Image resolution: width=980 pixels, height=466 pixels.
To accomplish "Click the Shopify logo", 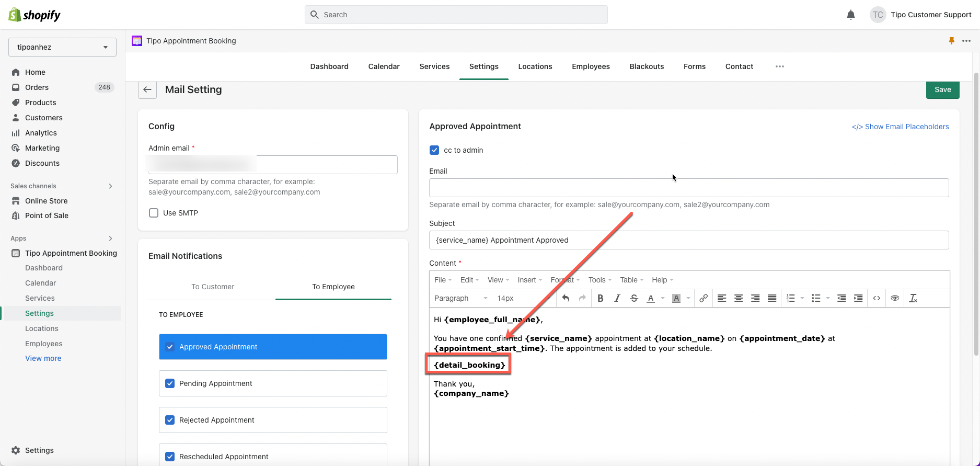I will click(x=34, y=15).
